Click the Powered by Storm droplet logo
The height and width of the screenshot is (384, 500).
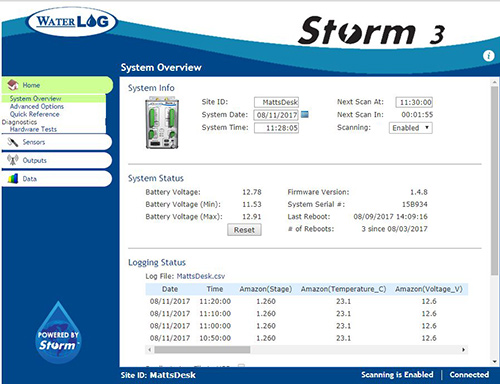tap(58, 332)
